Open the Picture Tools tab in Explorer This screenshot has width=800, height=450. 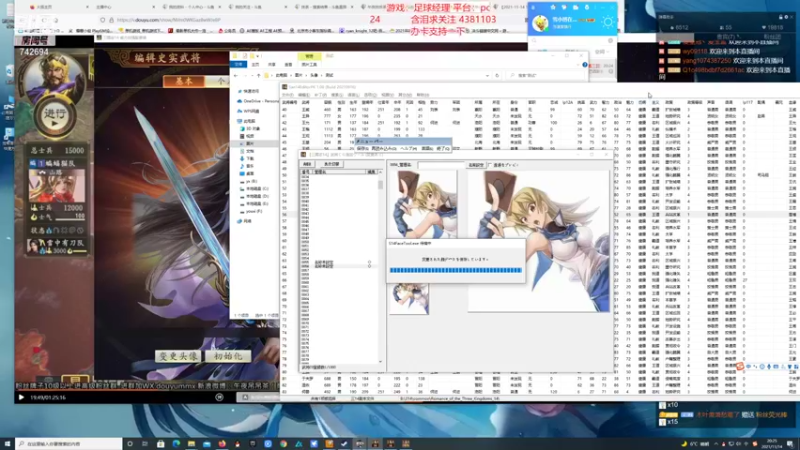tap(309, 64)
